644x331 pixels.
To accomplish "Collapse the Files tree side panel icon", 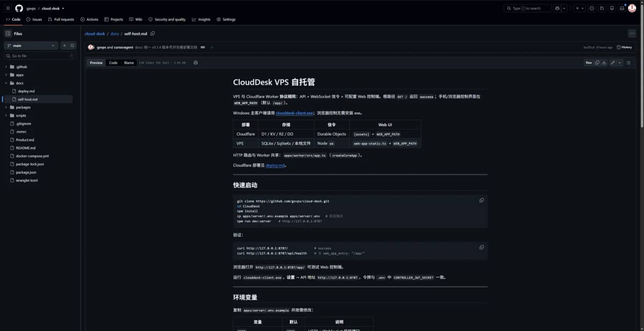I will 8,33.
